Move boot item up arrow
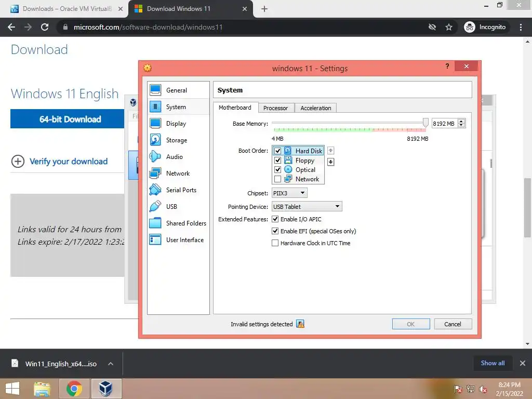 point(331,150)
